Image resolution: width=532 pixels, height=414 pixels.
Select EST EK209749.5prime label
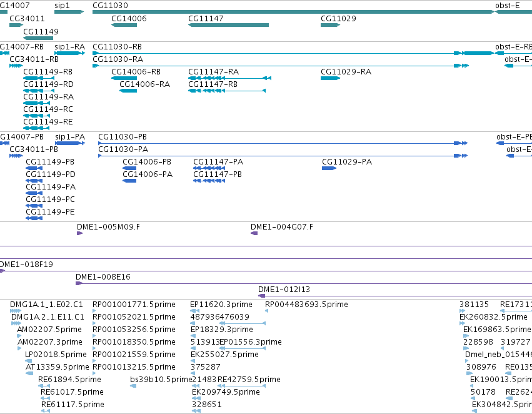coord(226,392)
